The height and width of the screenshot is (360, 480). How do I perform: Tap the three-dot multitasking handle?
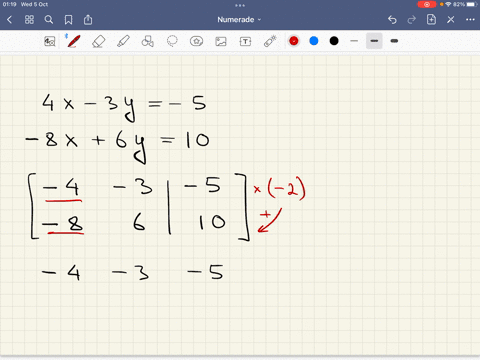tap(240, 5)
